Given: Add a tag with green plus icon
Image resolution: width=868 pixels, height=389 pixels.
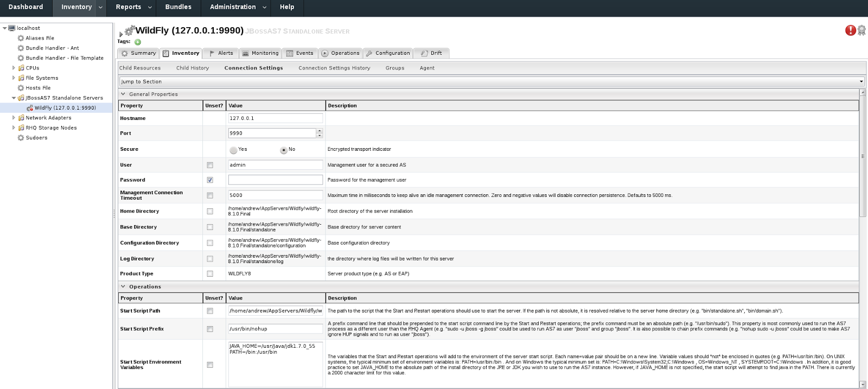Looking at the screenshot, I should (138, 42).
